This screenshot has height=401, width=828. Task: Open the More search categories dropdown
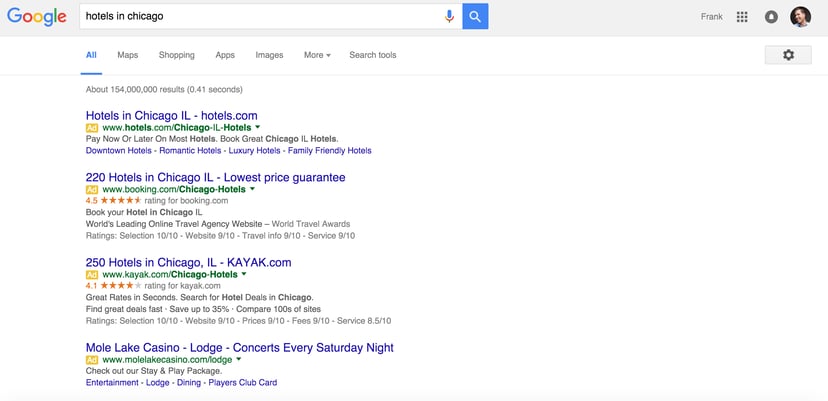point(317,55)
